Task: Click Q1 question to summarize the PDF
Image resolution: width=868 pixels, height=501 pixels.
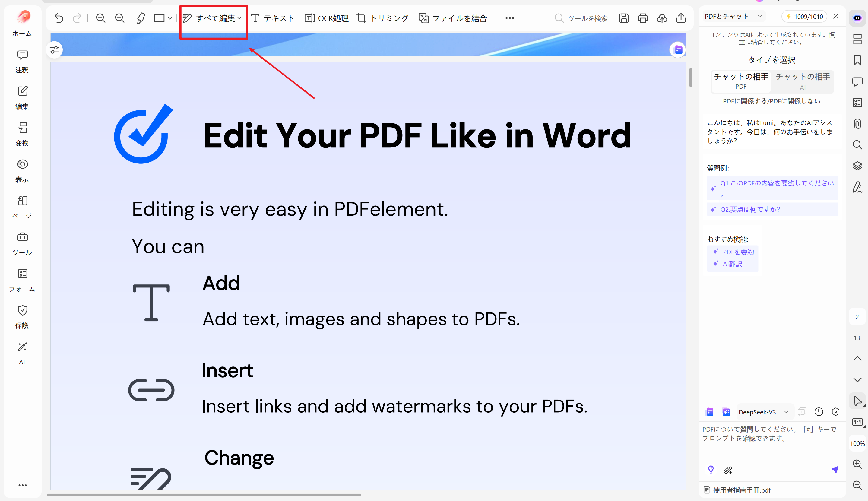Action: [x=772, y=188]
